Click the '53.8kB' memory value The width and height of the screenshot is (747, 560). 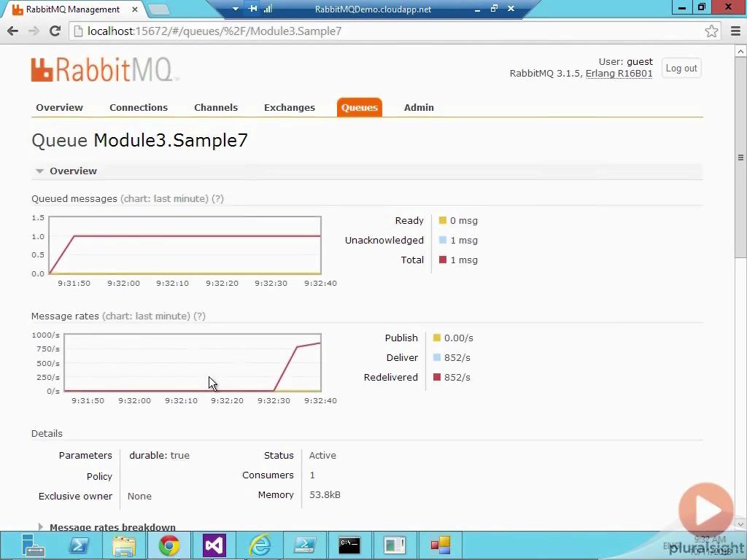point(325,495)
